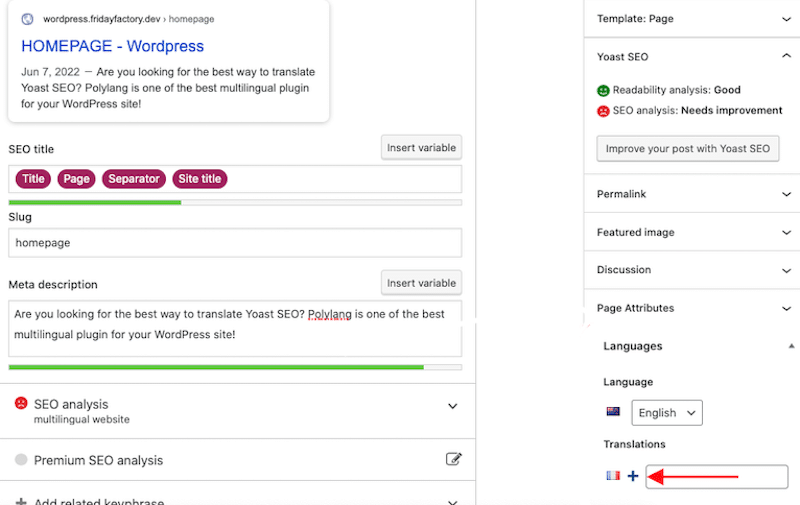The width and height of the screenshot is (800, 505).
Task: Add a French translation with the plus icon
Action: [x=633, y=476]
